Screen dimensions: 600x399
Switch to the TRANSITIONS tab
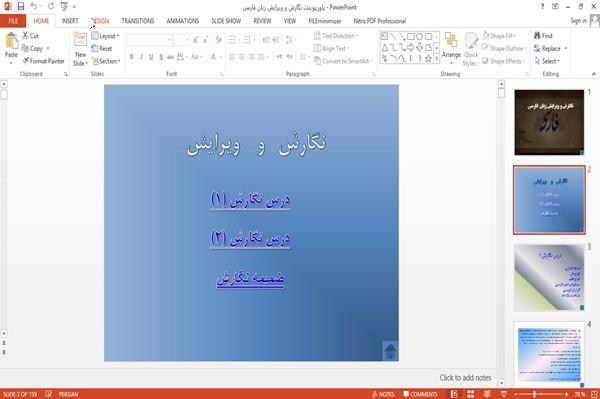(138, 21)
